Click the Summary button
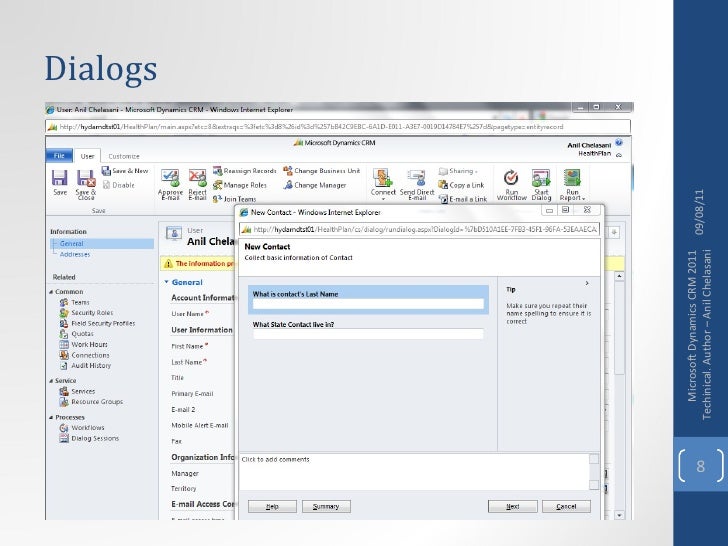The width and height of the screenshot is (728, 546). coord(326,507)
